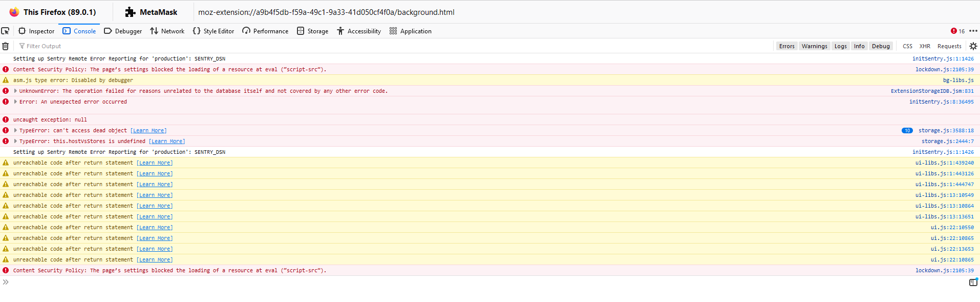Open source link ExtensionStorageIDB.jsm:831

point(932,91)
